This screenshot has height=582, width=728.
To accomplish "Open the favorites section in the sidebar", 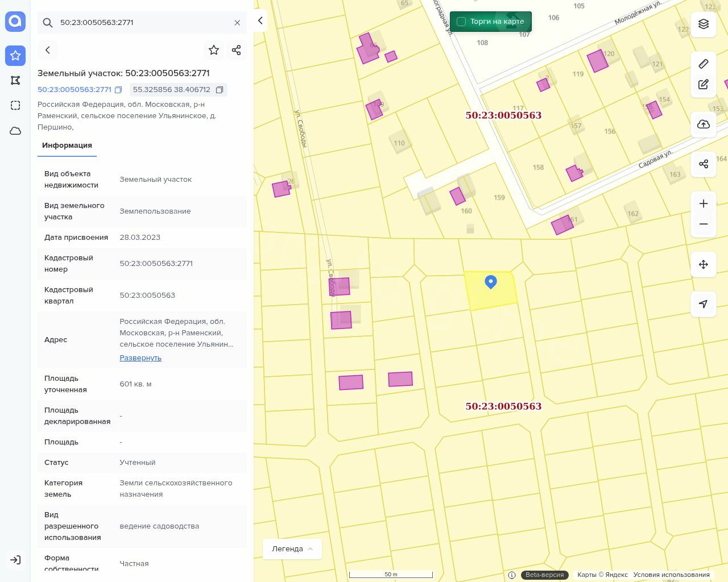I will pos(15,56).
